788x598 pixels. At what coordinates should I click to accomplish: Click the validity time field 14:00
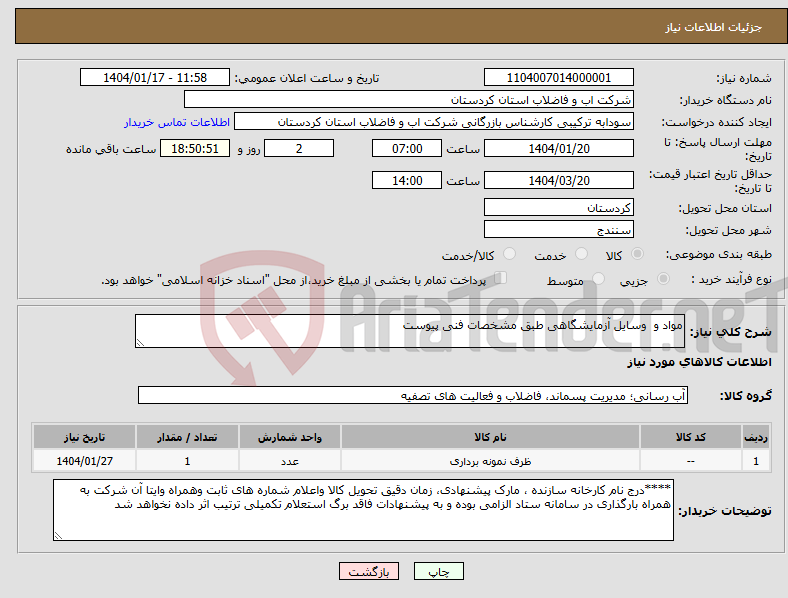[x=407, y=180]
